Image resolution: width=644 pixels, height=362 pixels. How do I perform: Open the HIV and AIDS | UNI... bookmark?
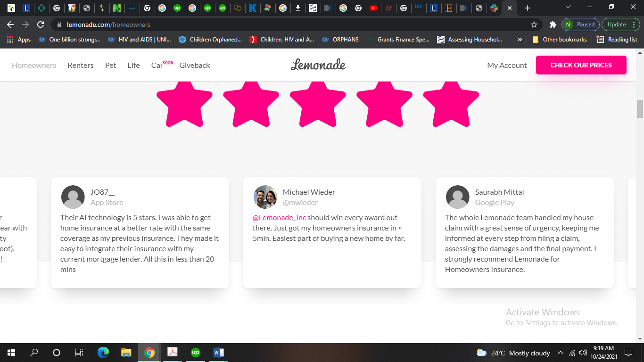click(139, 40)
